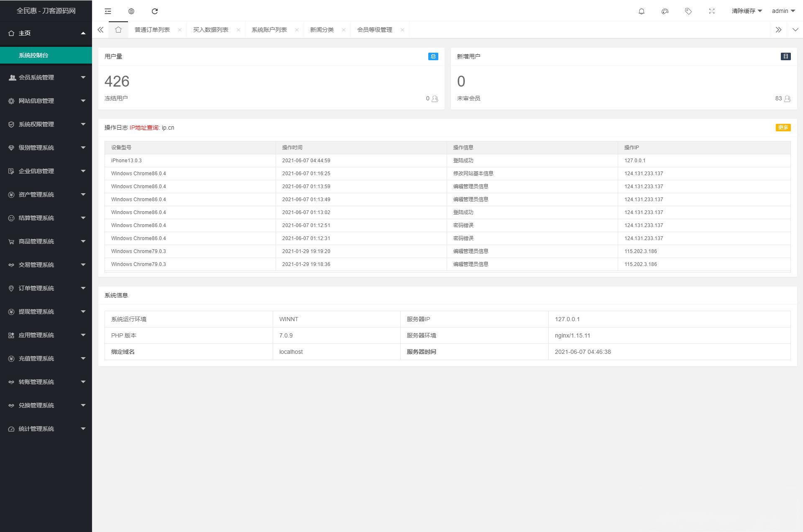Viewport: 803px width, 532px height.
Task: Expand 结算管理系统 menu
Action: point(46,218)
